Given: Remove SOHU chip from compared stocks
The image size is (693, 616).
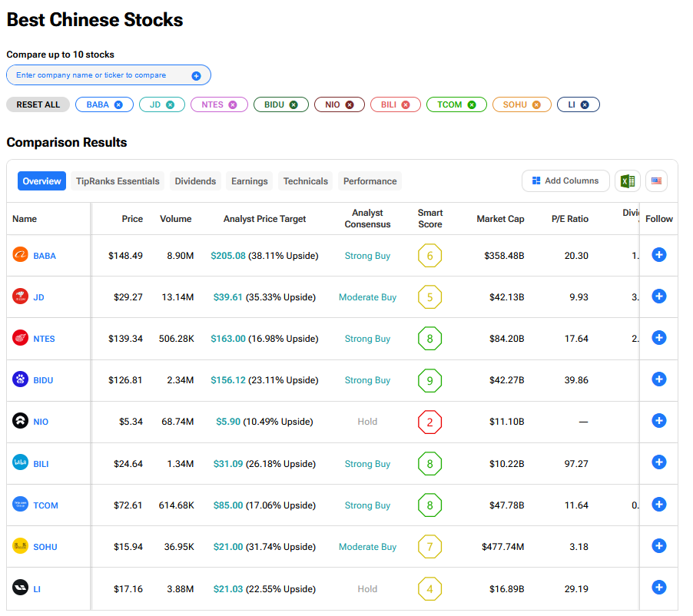Looking at the screenshot, I should point(536,104).
